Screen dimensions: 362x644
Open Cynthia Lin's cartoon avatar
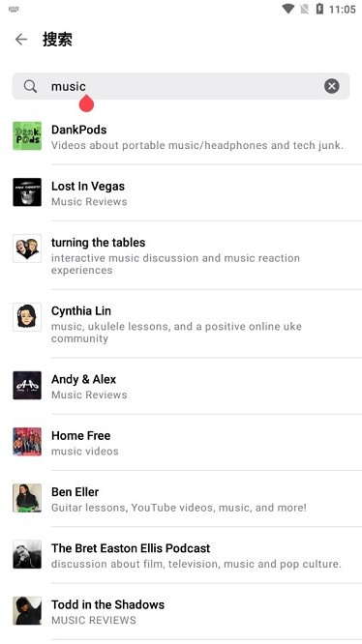pyautogui.click(x=27, y=317)
